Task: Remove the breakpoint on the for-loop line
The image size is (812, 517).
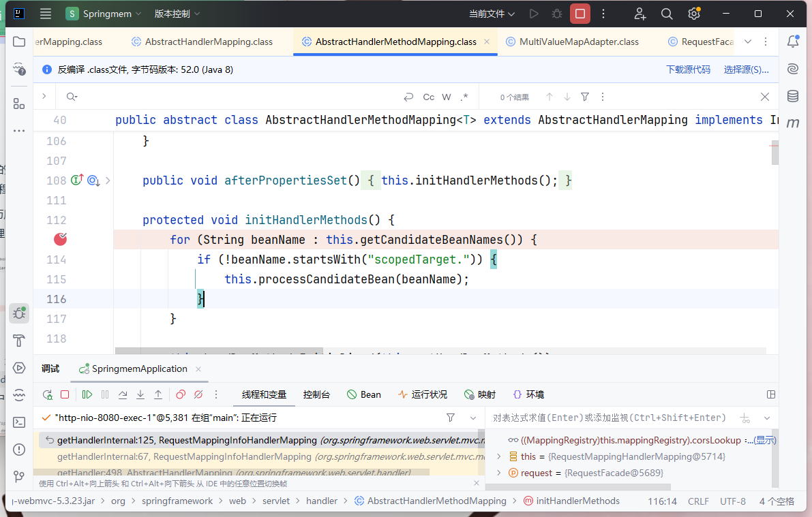Action: tap(61, 239)
